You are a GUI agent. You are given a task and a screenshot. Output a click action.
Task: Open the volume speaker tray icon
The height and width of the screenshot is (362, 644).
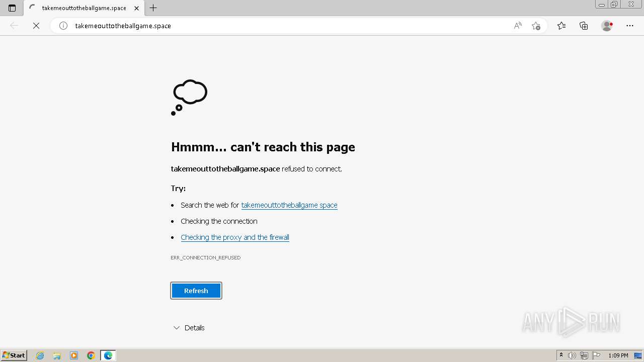pos(572,355)
